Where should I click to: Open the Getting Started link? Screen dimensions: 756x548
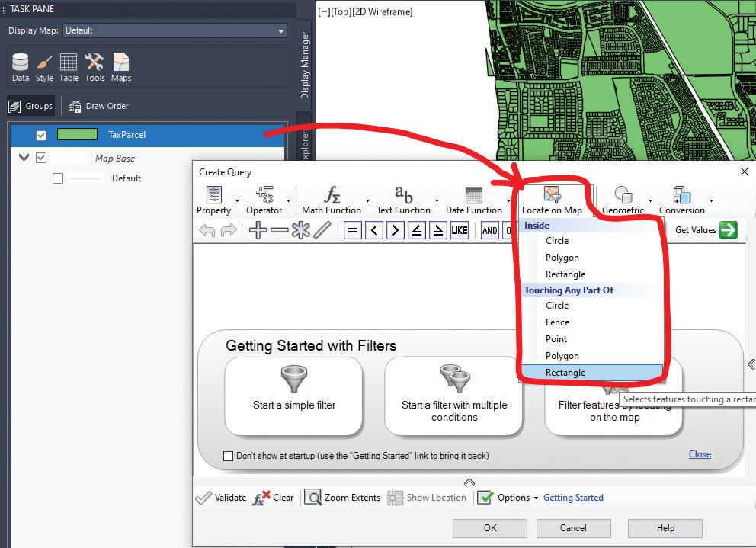point(573,498)
